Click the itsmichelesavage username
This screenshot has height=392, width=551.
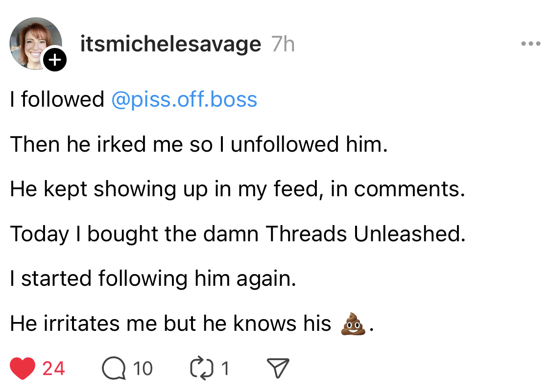[170, 45]
